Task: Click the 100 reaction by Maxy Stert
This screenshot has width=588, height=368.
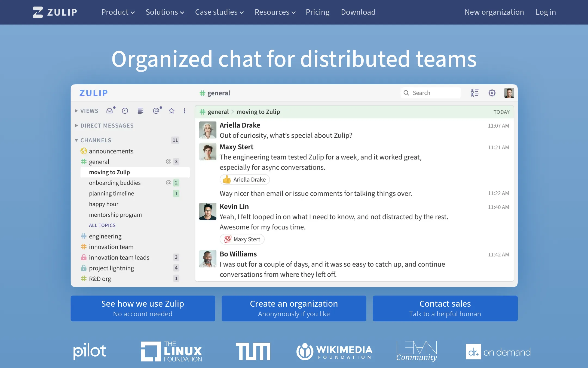Action: (242, 239)
